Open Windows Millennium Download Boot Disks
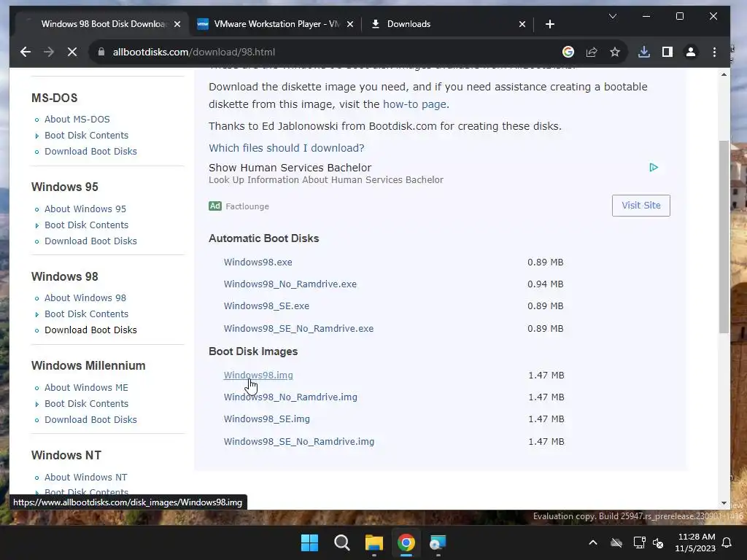This screenshot has width=747, height=560. click(90, 419)
